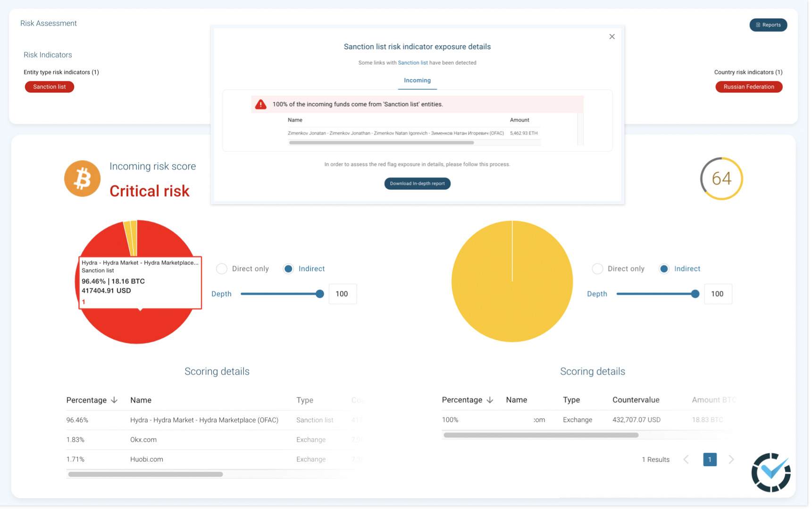This screenshot has height=509, width=812.
Task: Click the Percentage sort arrow in right Scoring details
Action: tap(490, 400)
